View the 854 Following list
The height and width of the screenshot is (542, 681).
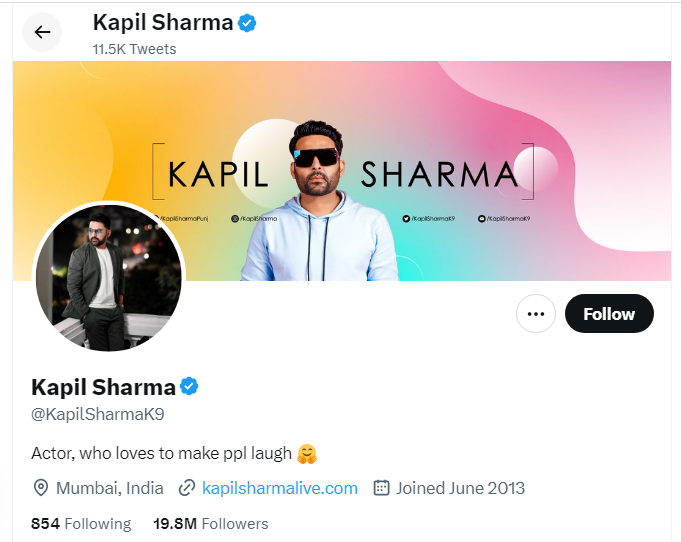coord(81,524)
